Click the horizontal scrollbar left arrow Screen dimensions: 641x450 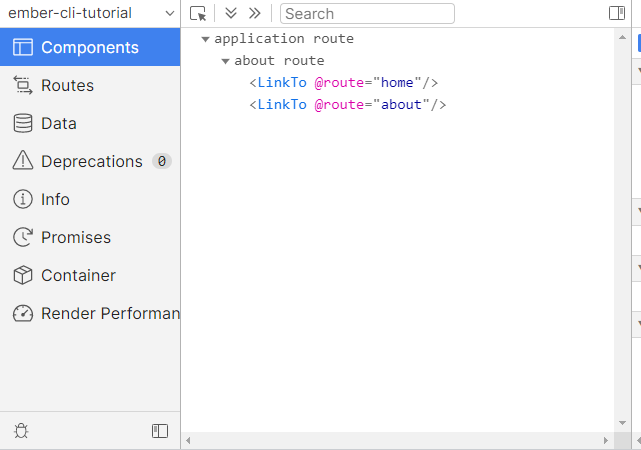(188, 441)
